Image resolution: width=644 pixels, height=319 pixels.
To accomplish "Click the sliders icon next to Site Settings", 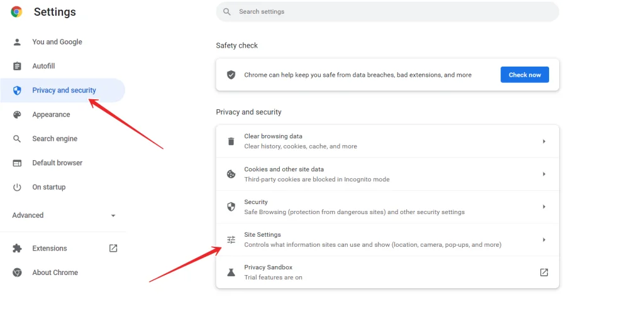I will [x=231, y=240].
